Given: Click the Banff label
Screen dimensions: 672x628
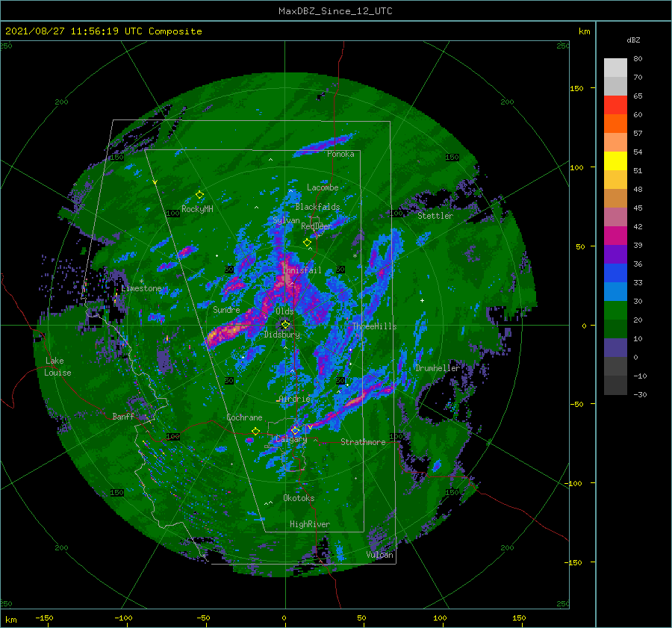Looking at the screenshot, I should pyautogui.click(x=123, y=416).
